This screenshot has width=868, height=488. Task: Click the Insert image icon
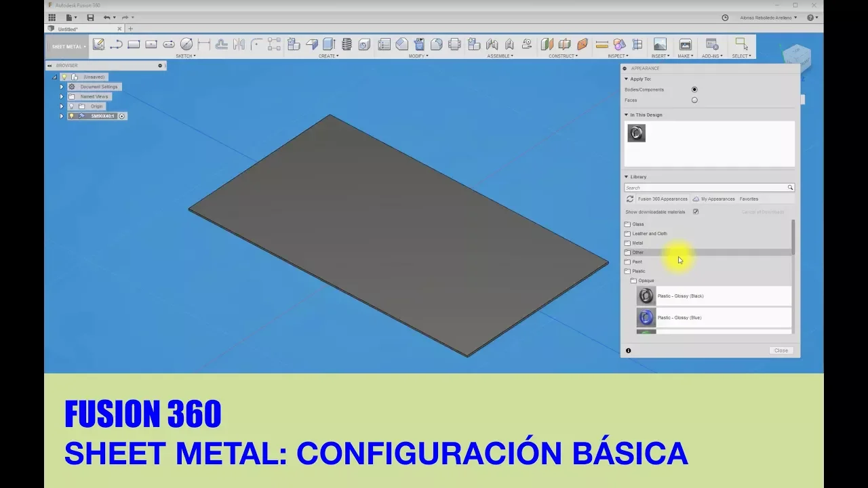coord(660,44)
